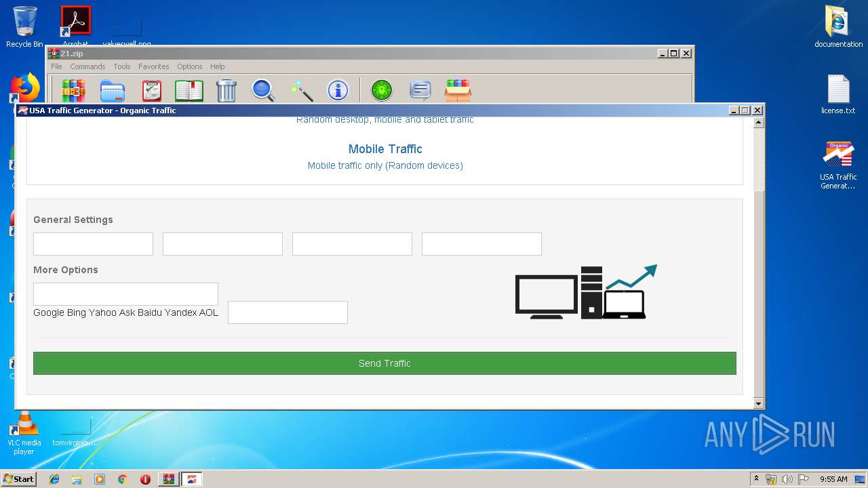Click the Test archive clipboard icon in WinRAR
Image resolution: width=868 pixels, height=488 pixels.
pyautogui.click(x=151, y=90)
